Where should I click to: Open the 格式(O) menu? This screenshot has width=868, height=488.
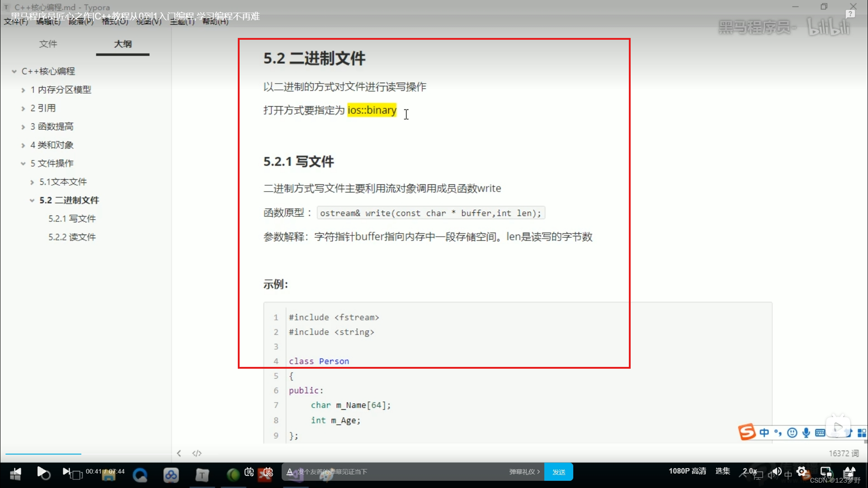tap(114, 21)
